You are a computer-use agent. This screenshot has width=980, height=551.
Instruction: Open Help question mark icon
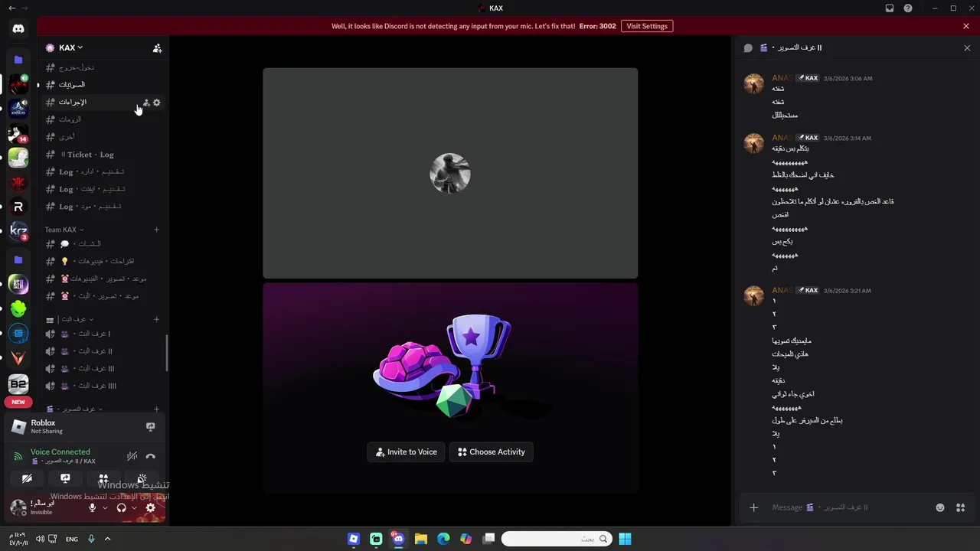coord(908,8)
